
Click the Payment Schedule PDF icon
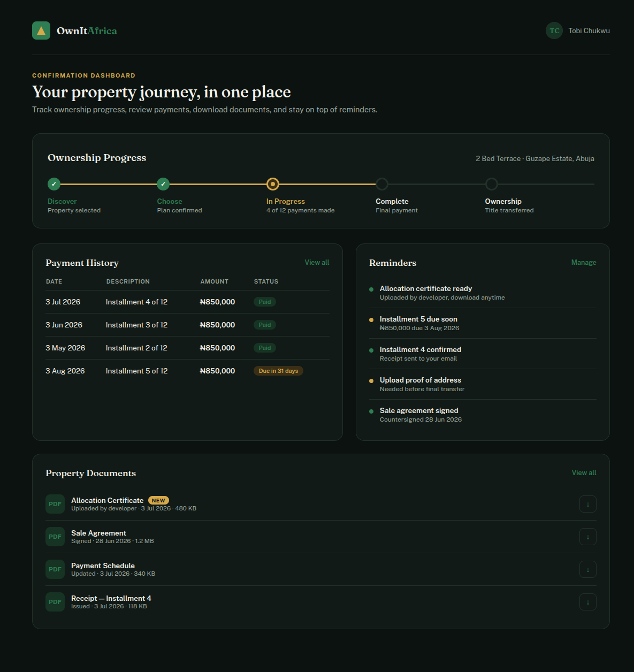click(x=55, y=569)
